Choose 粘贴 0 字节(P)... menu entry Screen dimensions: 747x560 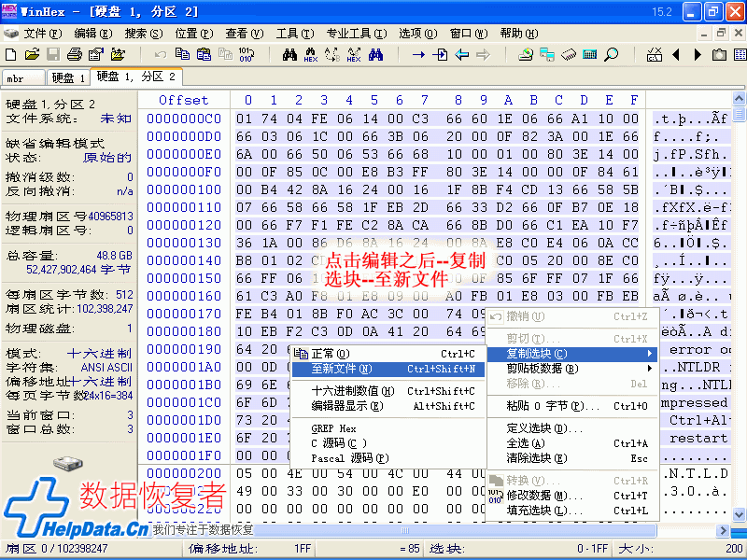click(x=573, y=406)
